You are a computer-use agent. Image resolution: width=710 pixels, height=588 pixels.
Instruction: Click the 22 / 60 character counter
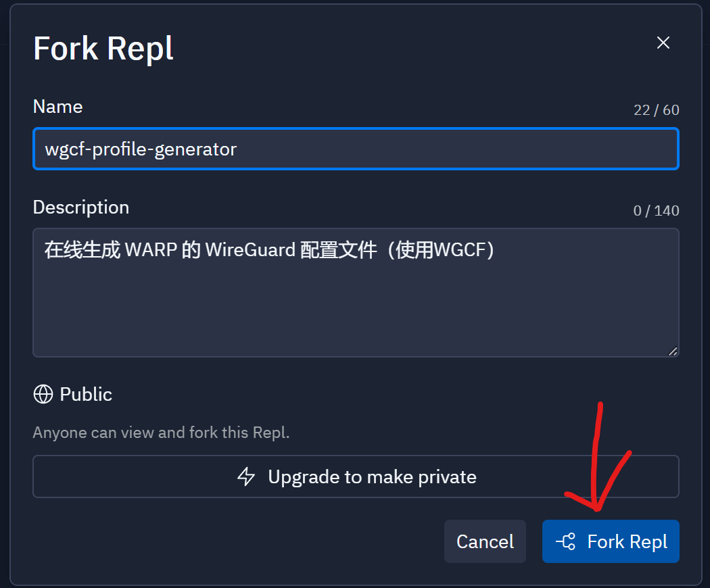(x=656, y=109)
